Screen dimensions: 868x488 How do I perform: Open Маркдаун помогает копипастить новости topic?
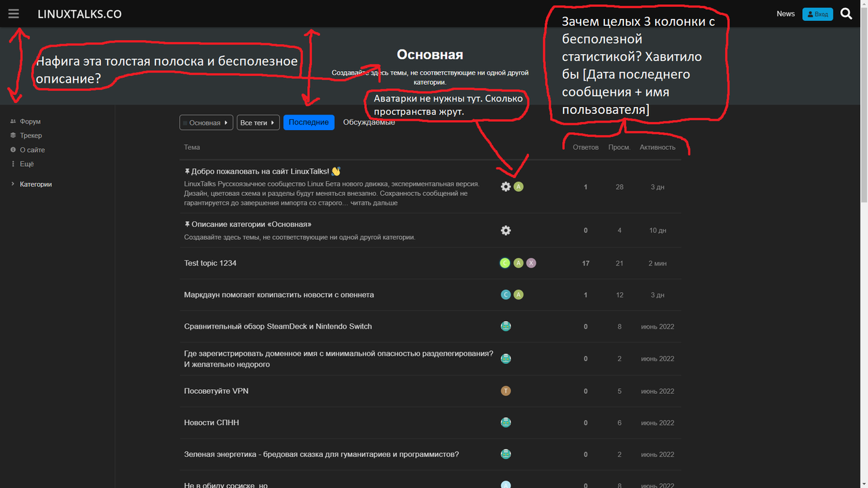click(x=279, y=295)
